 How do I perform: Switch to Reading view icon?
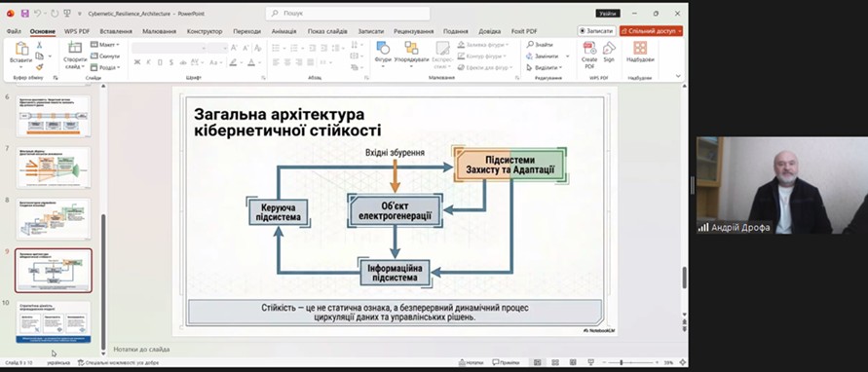coord(573,362)
